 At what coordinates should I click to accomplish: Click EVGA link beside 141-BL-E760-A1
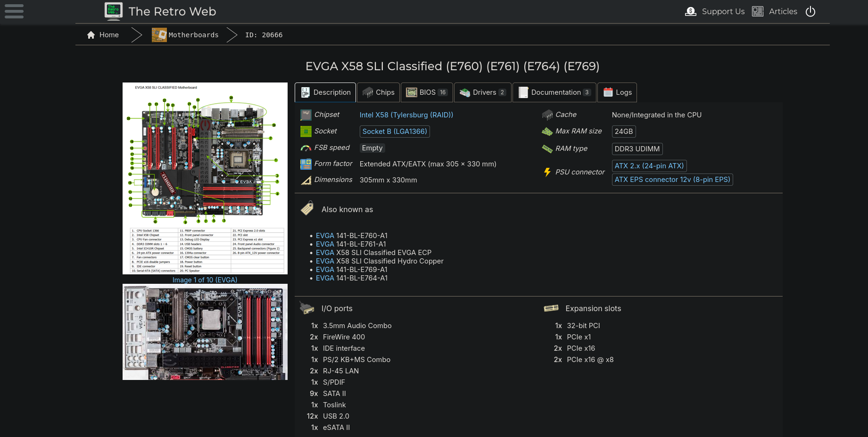pos(325,236)
